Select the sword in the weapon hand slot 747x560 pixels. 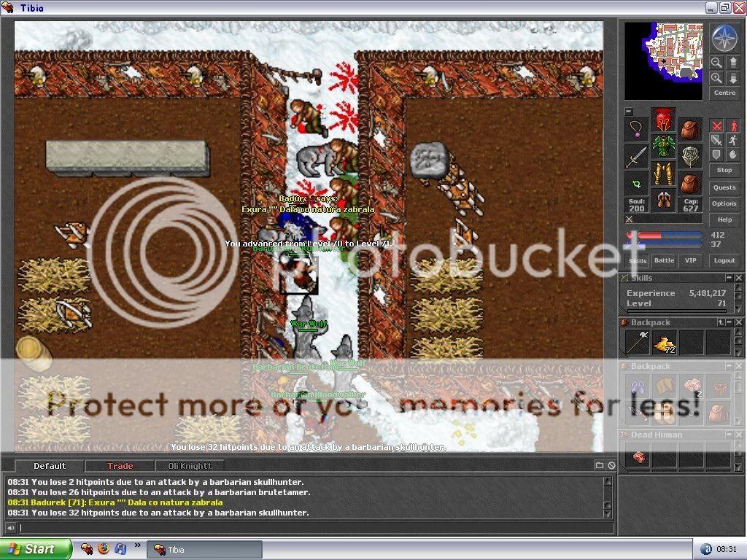click(x=637, y=157)
